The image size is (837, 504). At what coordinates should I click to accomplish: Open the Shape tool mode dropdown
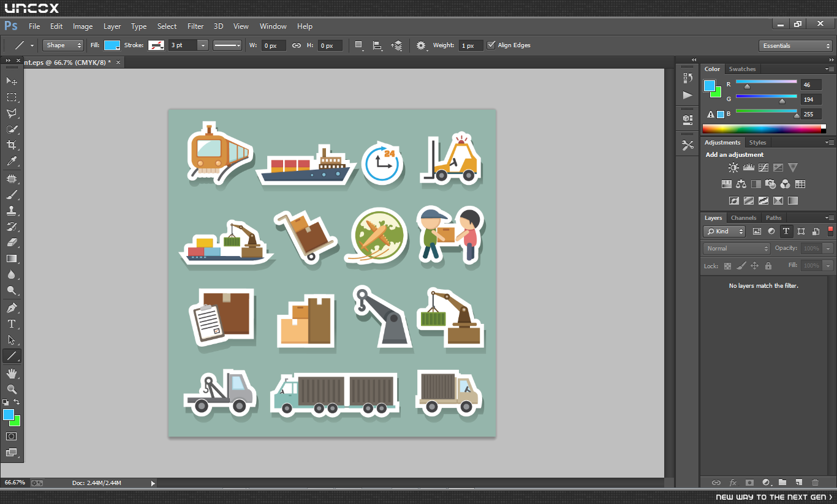click(x=63, y=45)
